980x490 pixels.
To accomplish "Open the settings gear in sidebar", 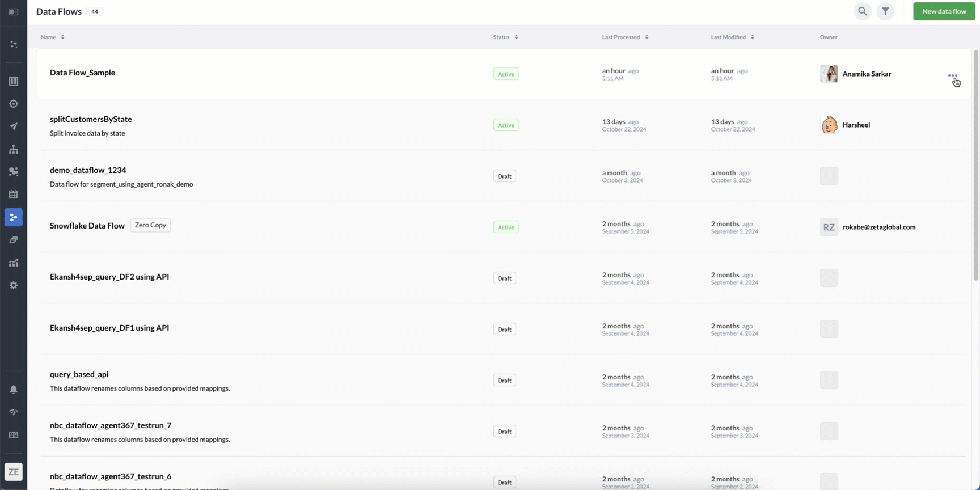I will click(14, 285).
